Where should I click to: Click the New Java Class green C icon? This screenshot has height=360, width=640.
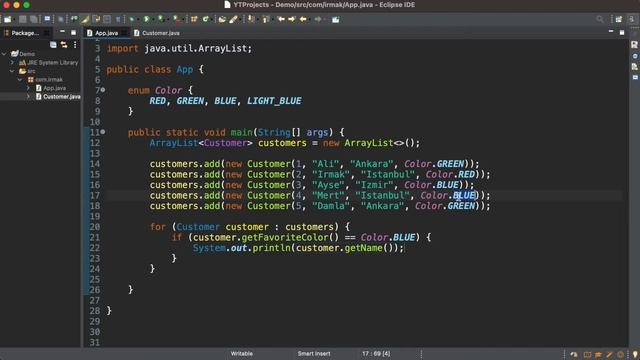pyautogui.click(x=205, y=19)
